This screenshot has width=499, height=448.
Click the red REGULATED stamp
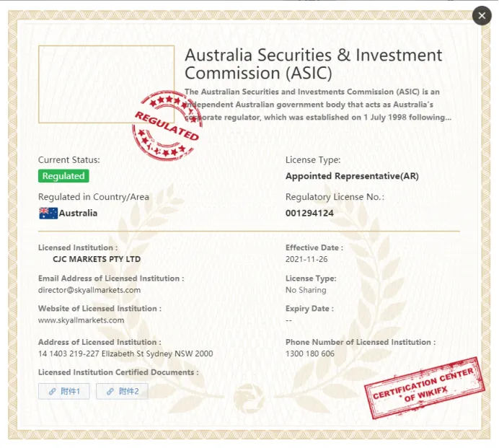(x=167, y=126)
